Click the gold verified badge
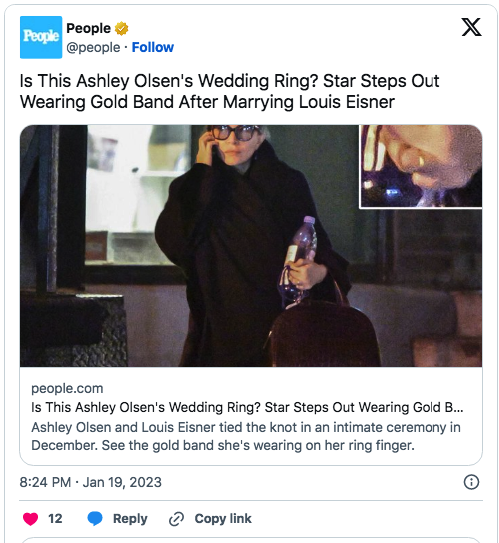Image resolution: width=499 pixels, height=543 pixels. 122,28
